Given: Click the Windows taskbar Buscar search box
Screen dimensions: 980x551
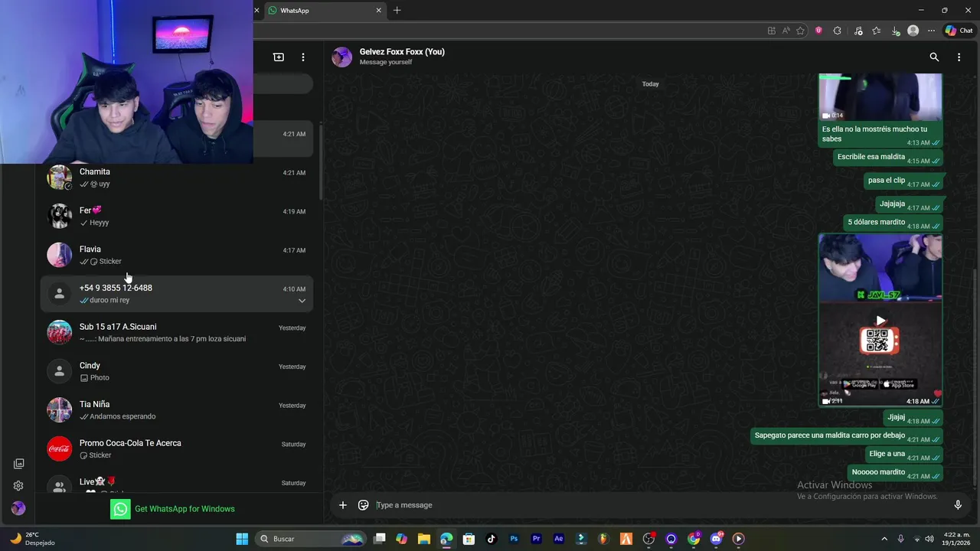Looking at the screenshot, I should point(310,539).
